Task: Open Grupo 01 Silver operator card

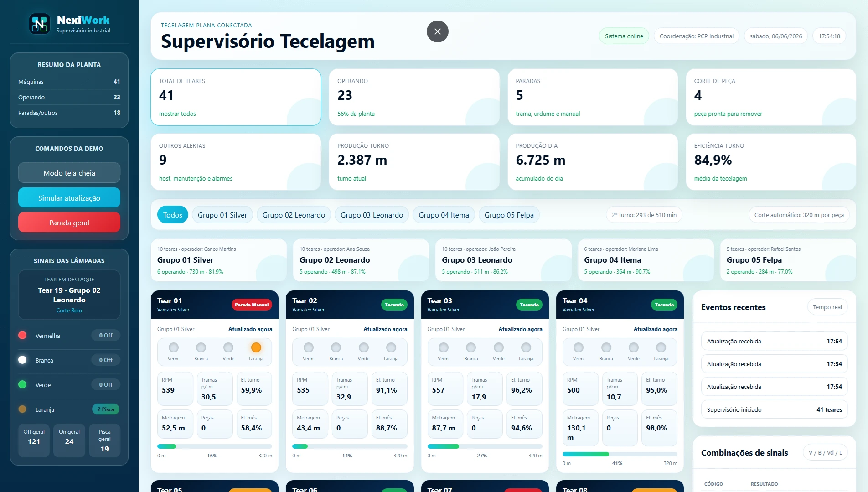Action: click(x=219, y=260)
